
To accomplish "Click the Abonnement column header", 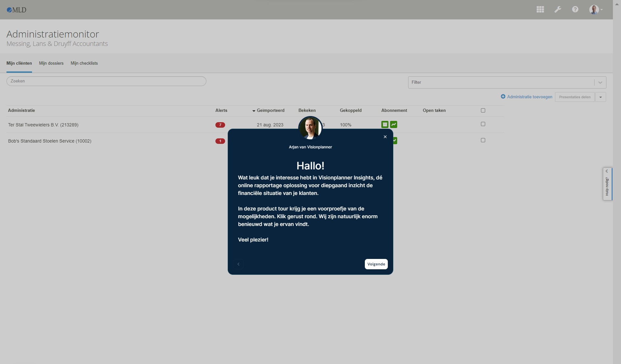I will [394, 111].
